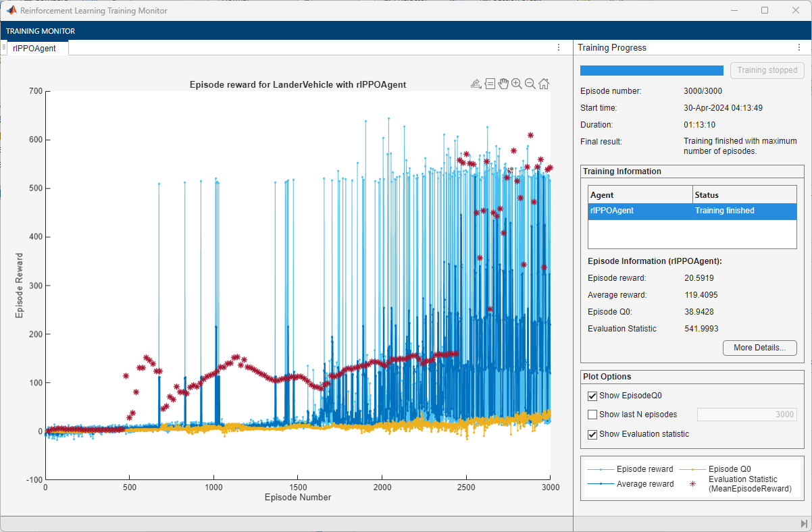
Task: Click the blue training progress bar
Action: pos(652,70)
